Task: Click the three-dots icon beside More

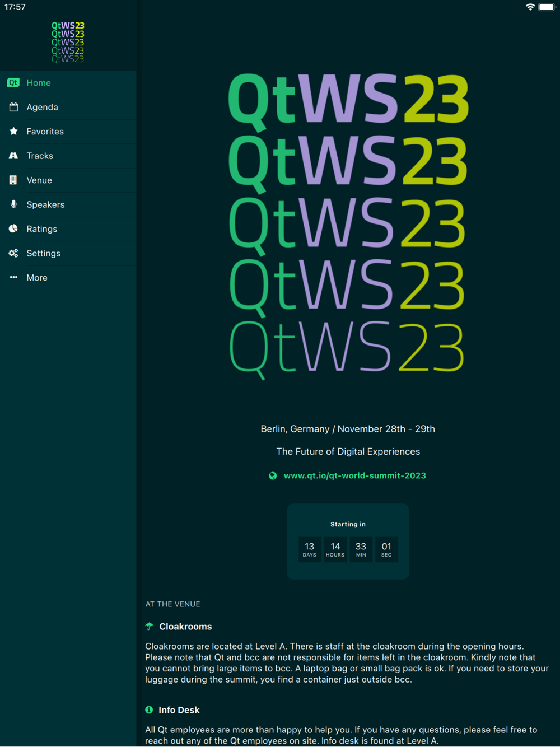Action: click(x=13, y=277)
